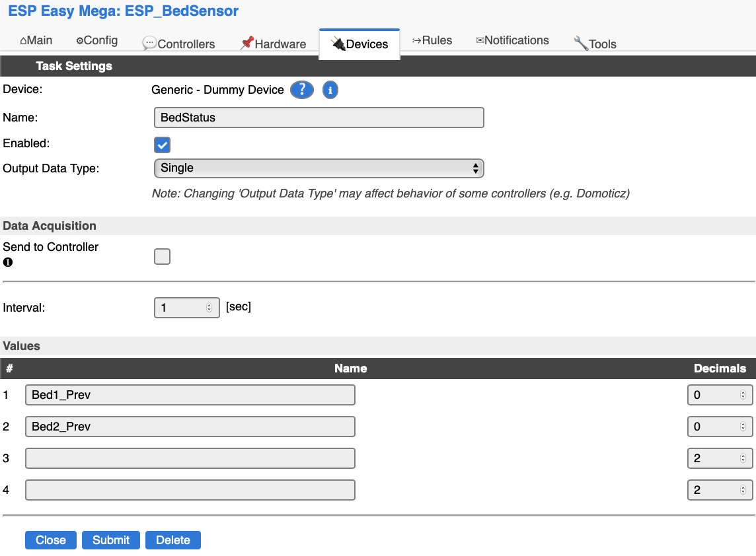Uncheck the Enabled checkbox
Screen dimensions: 756x556
162,145
